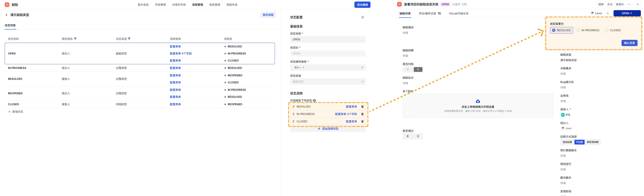Image resolution: width=644 pixels, height=196 pixels.
Task: Click the cloud upload icon in the attachment area
Action: [x=478, y=101]
